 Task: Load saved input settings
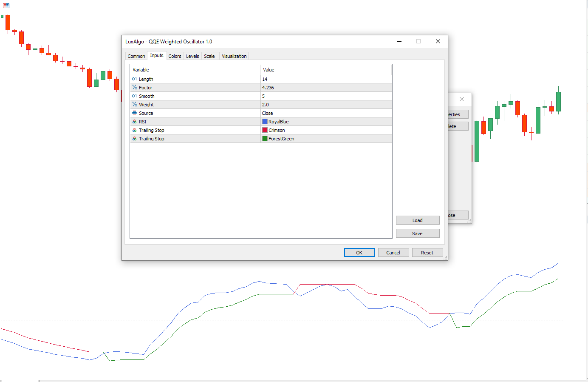pyautogui.click(x=417, y=220)
